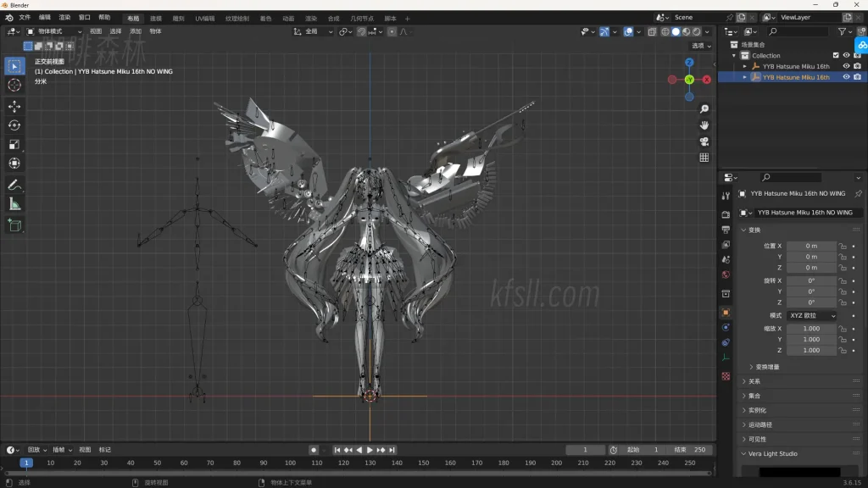Image resolution: width=868 pixels, height=488 pixels.
Task: Expand the 关系 panel
Action: pos(754,381)
